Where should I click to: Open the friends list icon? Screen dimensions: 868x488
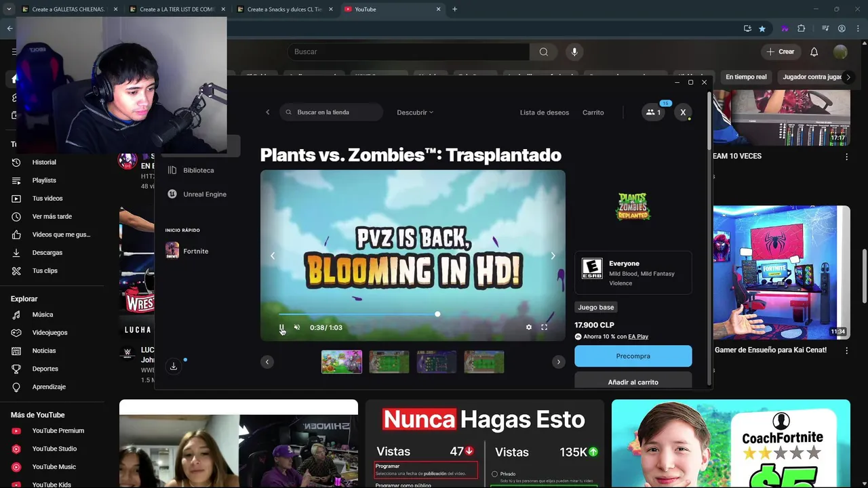pyautogui.click(x=654, y=113)
